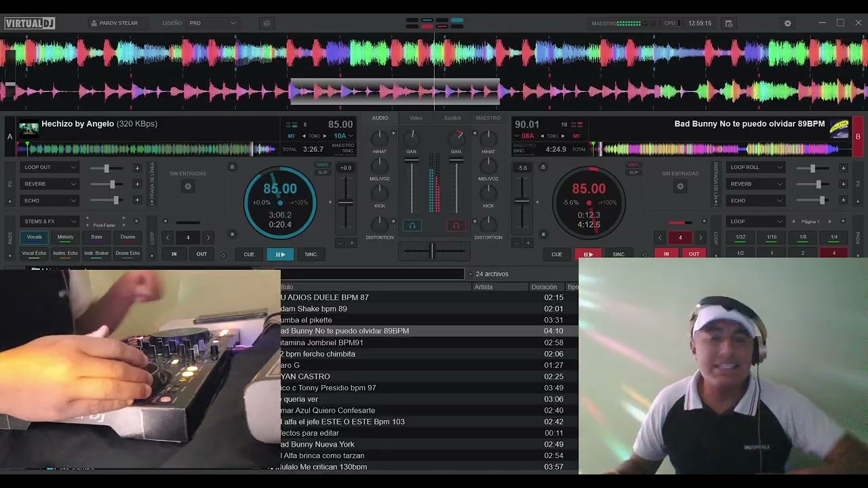Open deck A SIN ENTRADAS gear settings
Screen dimensions: 868x488
[188, 186]
